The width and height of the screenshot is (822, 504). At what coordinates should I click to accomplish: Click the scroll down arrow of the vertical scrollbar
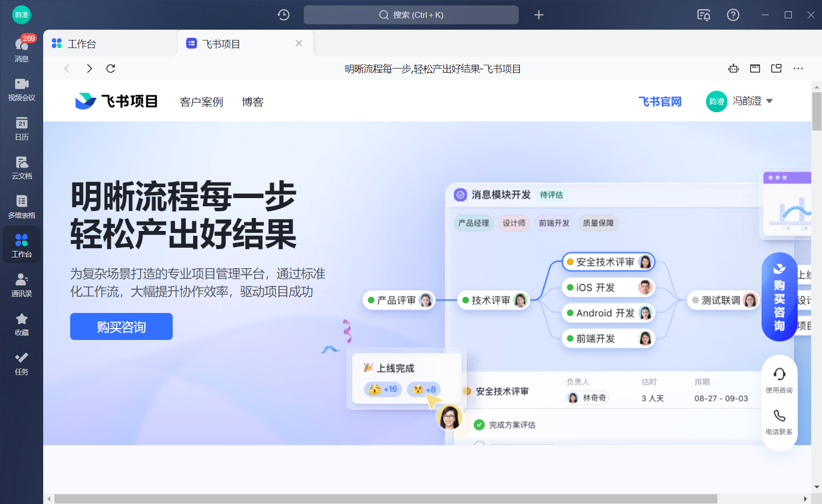pyautogui.click(x=817, y=487)
